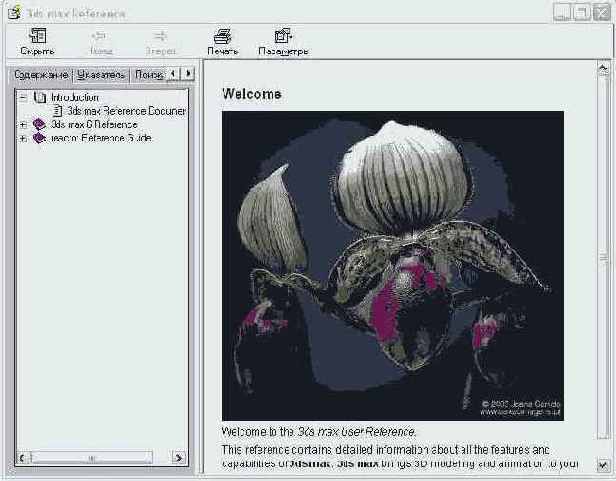Click the topic pane scroll down arrow
This screenshot has height=481, width=616.
tap(603, 465)
